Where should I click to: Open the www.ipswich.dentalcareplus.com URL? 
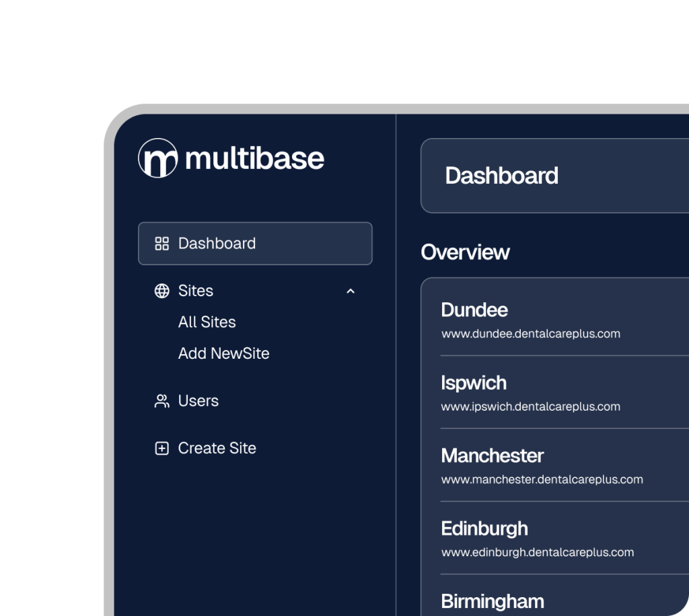[530, 407]
